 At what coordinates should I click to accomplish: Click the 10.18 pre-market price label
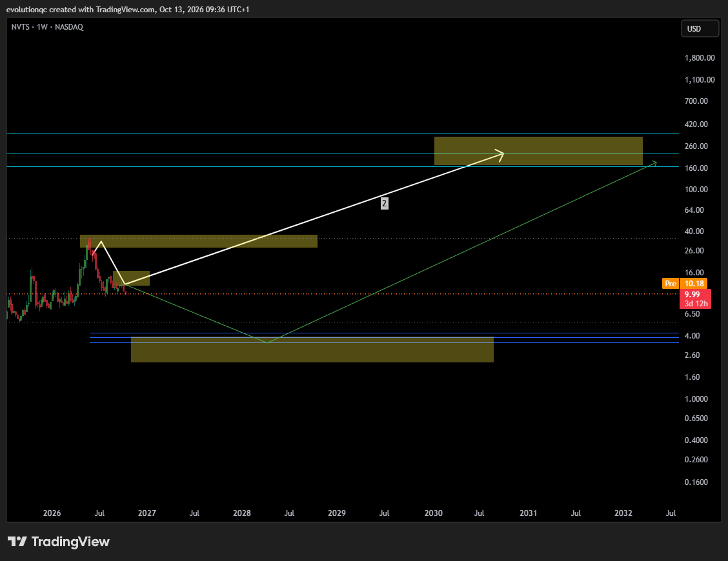694,284
